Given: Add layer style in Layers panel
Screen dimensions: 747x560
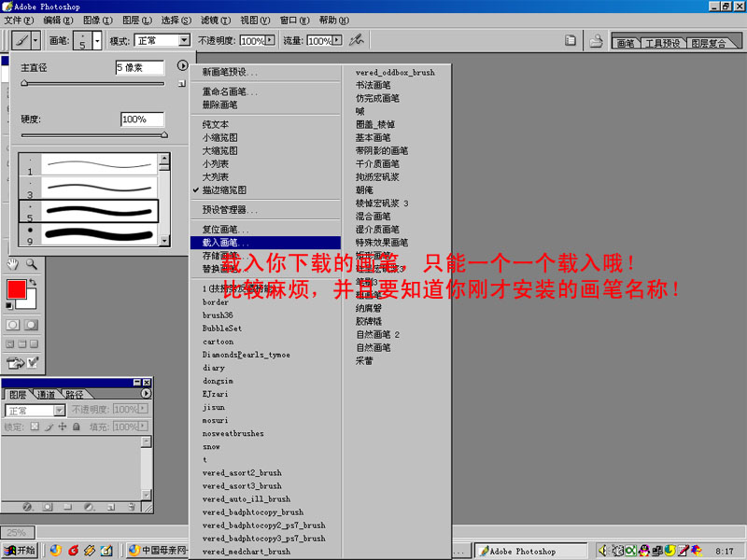Looking at the screenshot, I should pyautogui.click(x=27, y=507).
